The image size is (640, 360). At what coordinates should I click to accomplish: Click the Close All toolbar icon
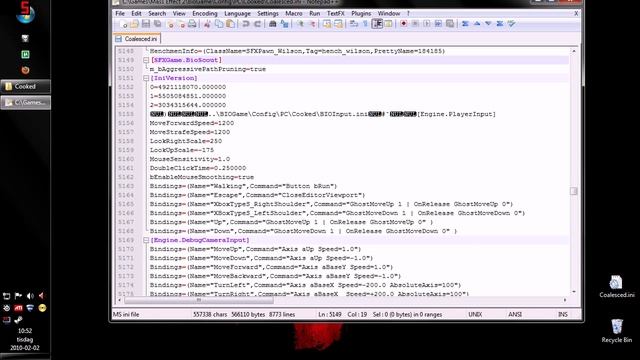coord(181,24)
